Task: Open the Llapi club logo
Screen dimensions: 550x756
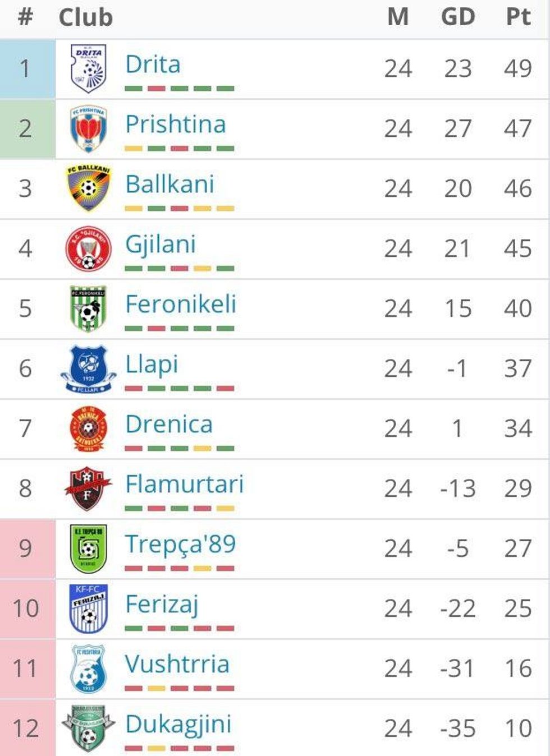Action: pos(88,368)
